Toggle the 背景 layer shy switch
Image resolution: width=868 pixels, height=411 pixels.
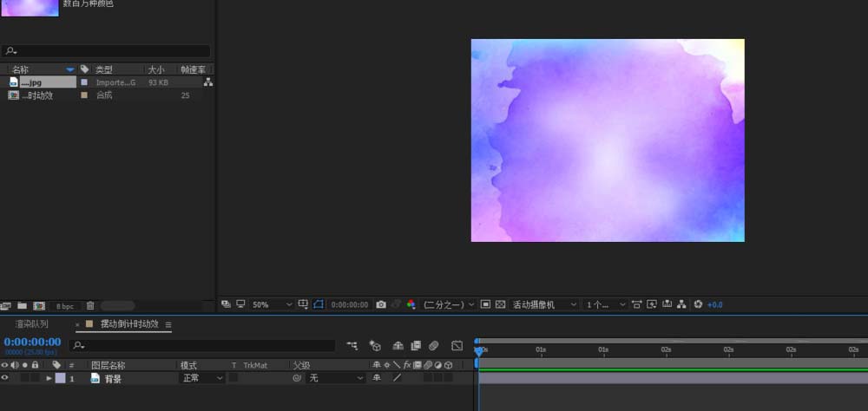tap(377, 378)
